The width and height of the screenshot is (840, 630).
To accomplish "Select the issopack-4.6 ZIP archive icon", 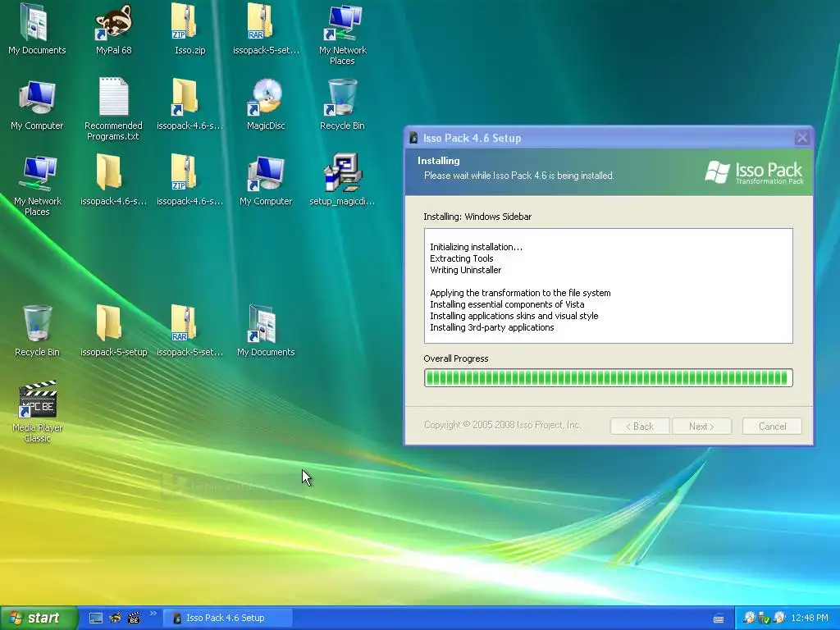I will click(x=189, y=180).
